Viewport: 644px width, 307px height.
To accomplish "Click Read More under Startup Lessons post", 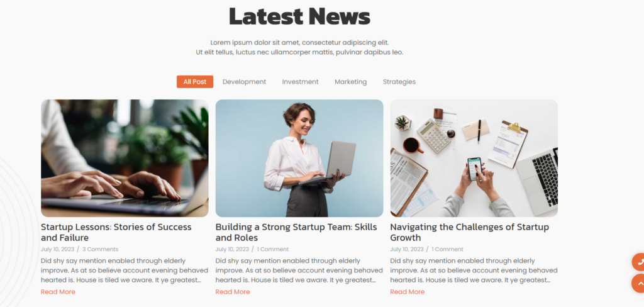I will [58, 292].
